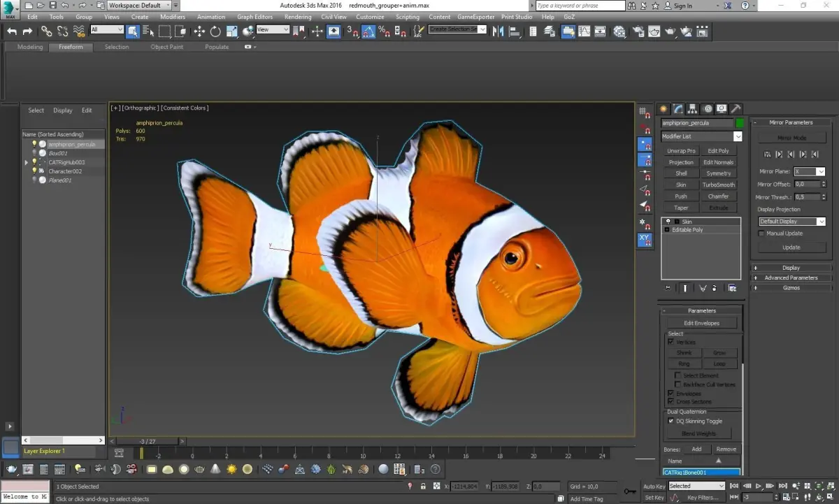The image size is (839, 504).
Task: Open the Display command panel tab
Action: pos(722,109)
